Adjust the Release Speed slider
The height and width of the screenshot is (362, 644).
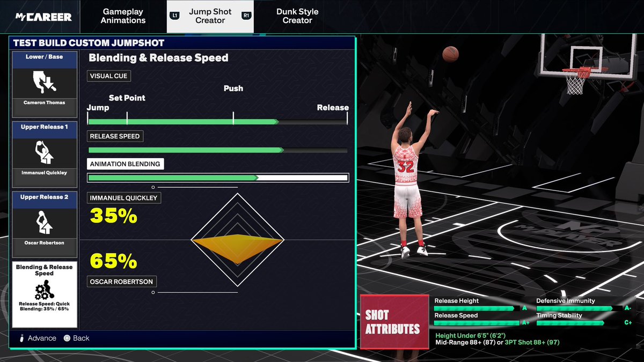coord(218,150)
